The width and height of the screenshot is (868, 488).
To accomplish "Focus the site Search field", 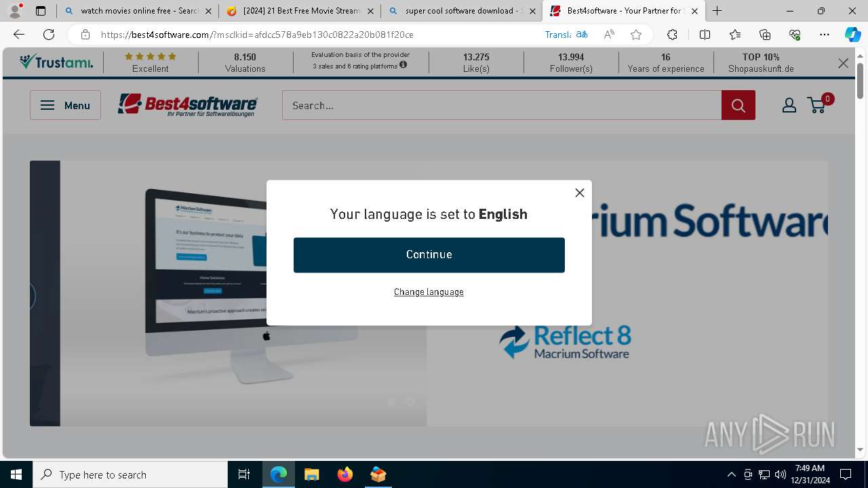I will point(502,105).
